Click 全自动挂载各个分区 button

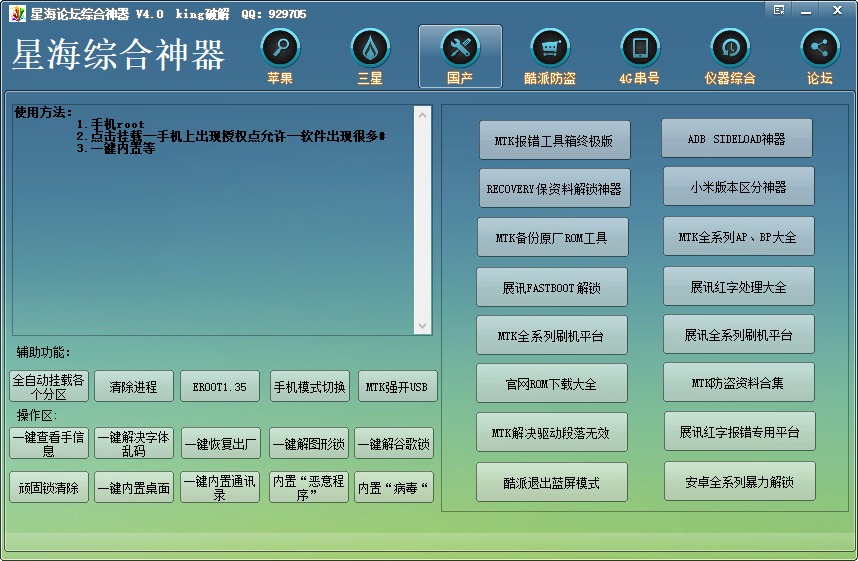pyautogui.click(x=49, y=386)
